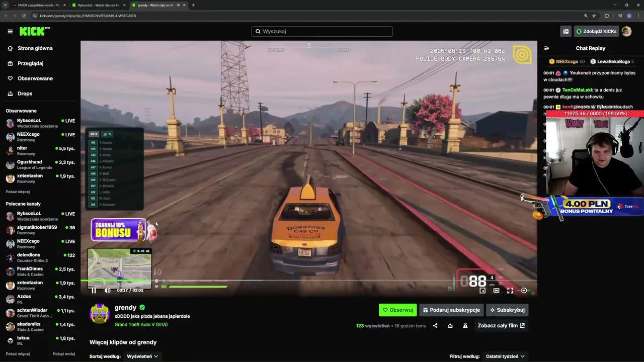
Task: Open the Chrome three-dot menu
Action: (x=638, y=16)
